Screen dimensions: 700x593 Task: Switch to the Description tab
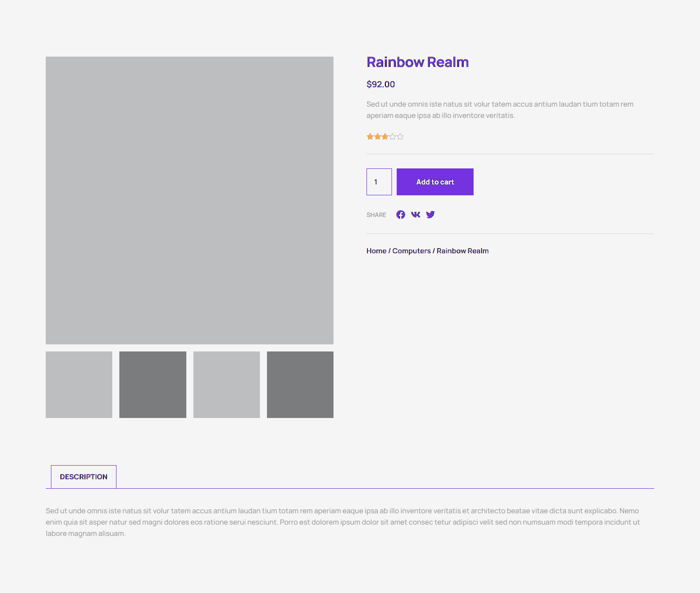tap(83, 477)
